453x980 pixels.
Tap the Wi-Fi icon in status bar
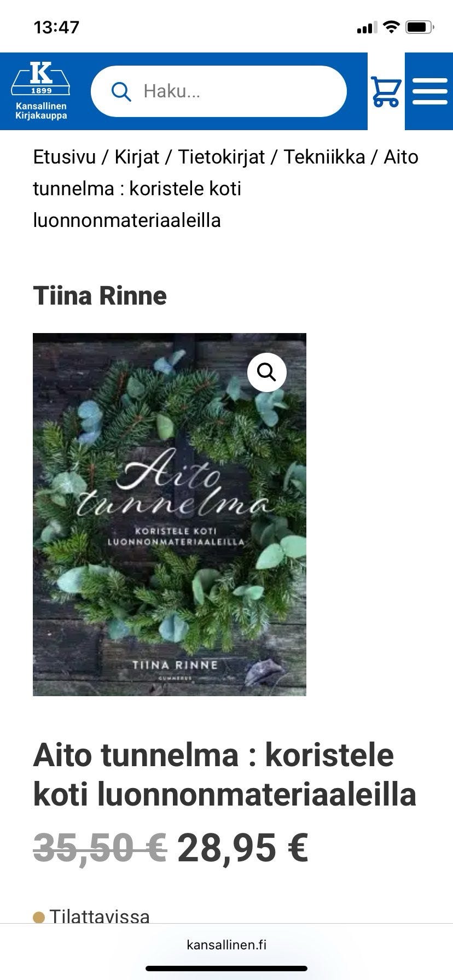(x=392, y=27)
